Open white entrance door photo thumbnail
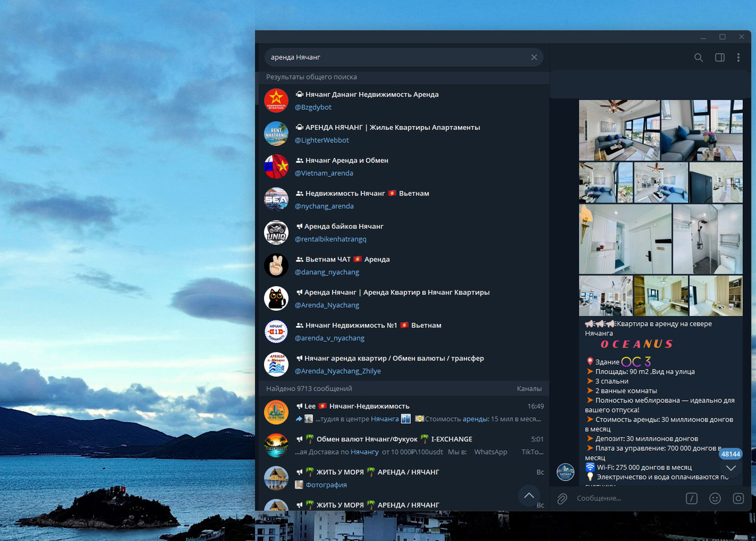Image resolution: width=756 pixels, height=541 pixels. (625, 239)
